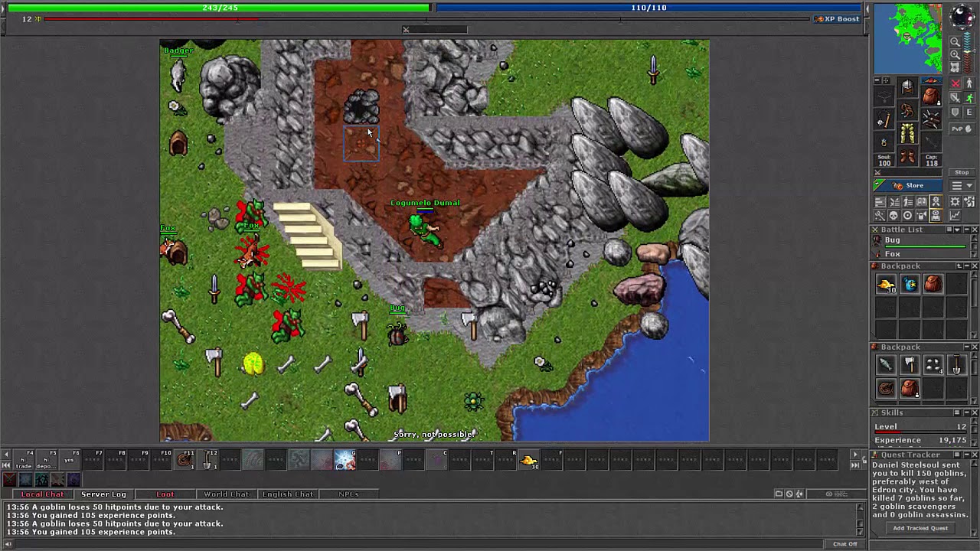980x551 pixels.
Task: Click the F11 rope hotkey slot
Action: pos(185,460)
